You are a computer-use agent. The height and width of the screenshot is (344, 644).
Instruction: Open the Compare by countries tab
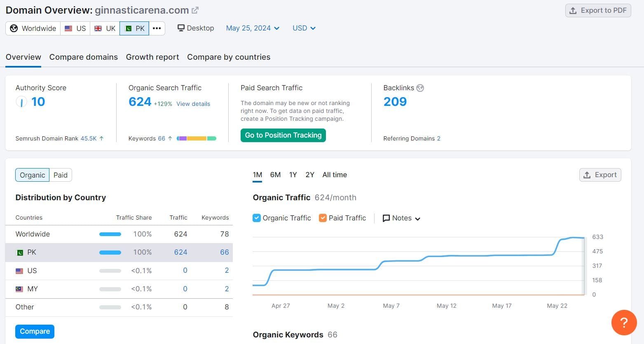[229, 57]
